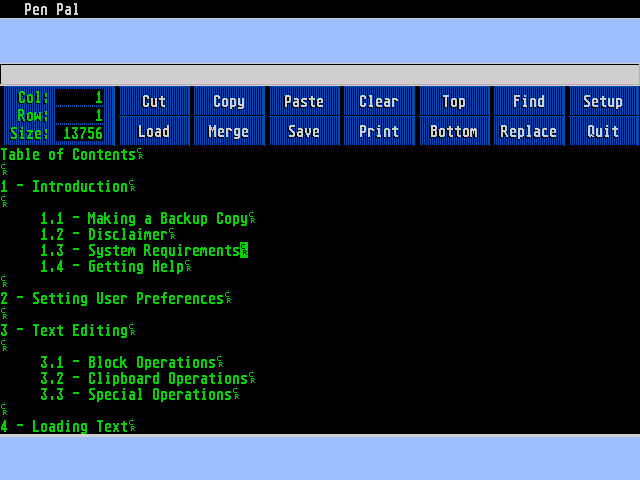Click the Size label

click(x=29, y=133)
